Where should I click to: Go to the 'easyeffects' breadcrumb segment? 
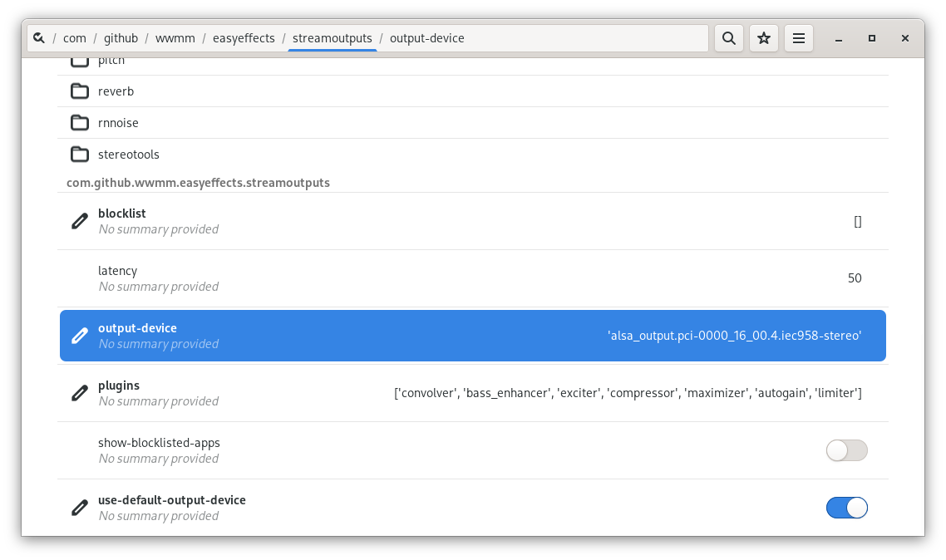(244, 38)
